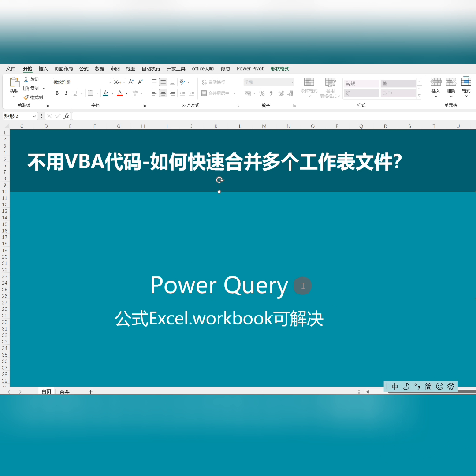Open the number format dropdown
Screen dimensions: 476x476
[292, 82]
